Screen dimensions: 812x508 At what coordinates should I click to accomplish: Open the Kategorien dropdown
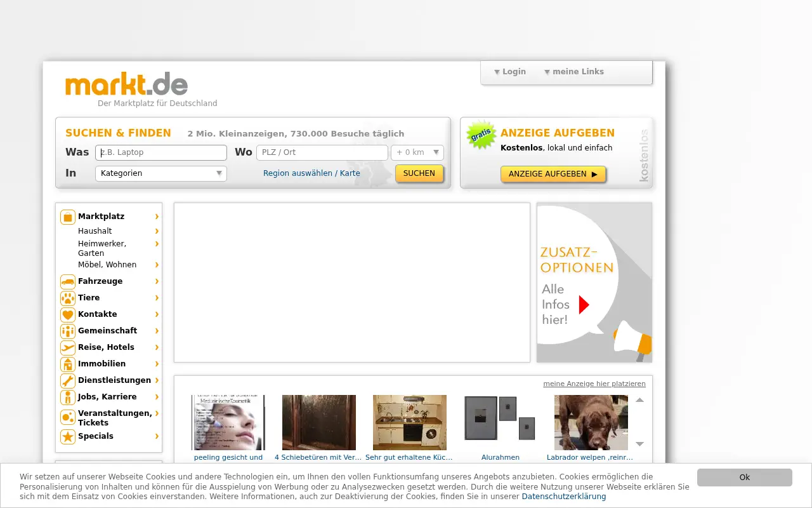pos(161,173)
